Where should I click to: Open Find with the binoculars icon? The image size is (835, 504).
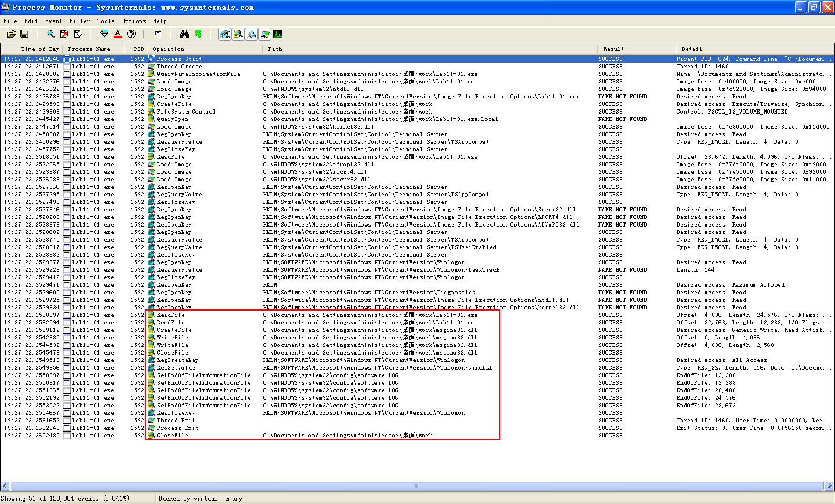coord(184,34)
